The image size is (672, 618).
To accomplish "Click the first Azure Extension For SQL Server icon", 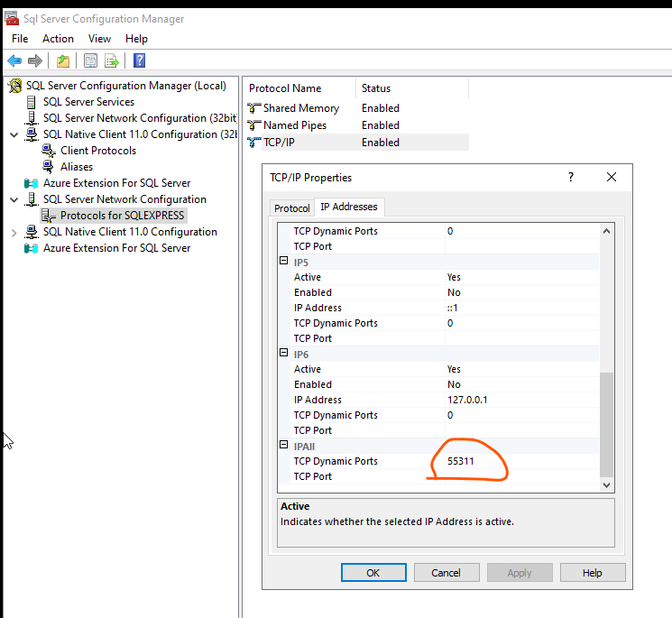I will (x=32, y=183).
